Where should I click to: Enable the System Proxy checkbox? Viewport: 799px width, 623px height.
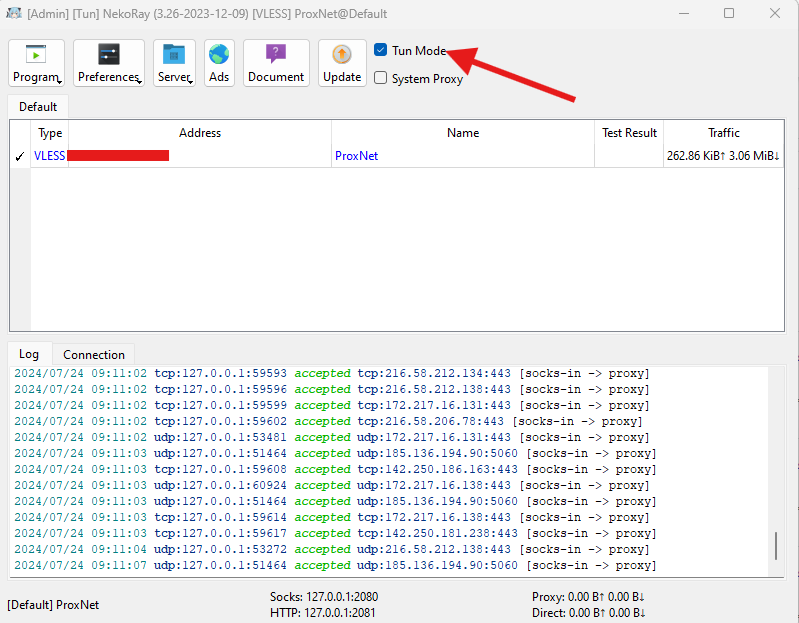click(381, 78)
